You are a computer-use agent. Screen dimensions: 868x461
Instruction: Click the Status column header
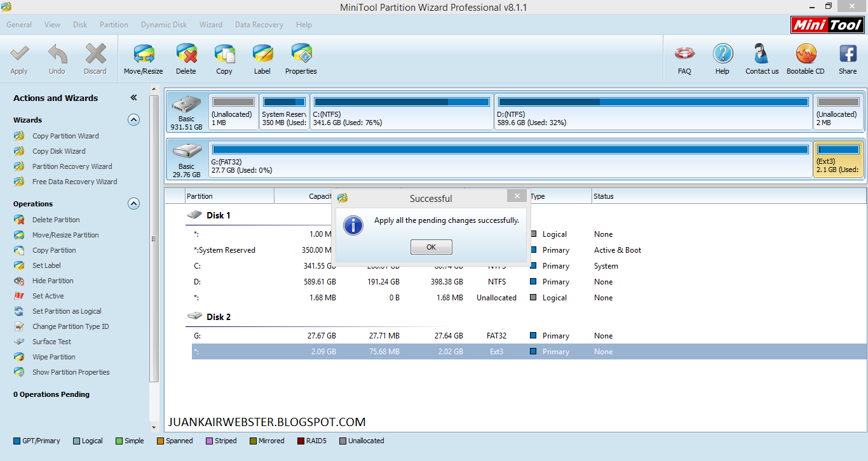pos(728,196)
